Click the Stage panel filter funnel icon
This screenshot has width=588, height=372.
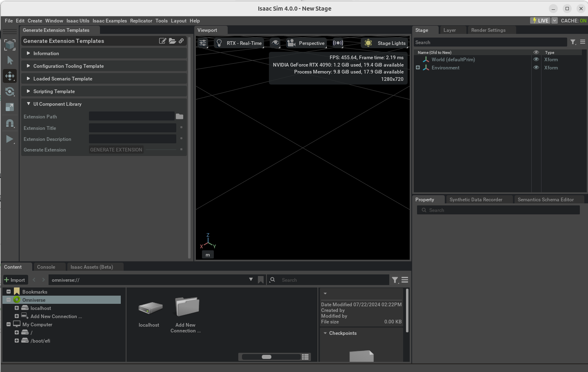point(573,42)
